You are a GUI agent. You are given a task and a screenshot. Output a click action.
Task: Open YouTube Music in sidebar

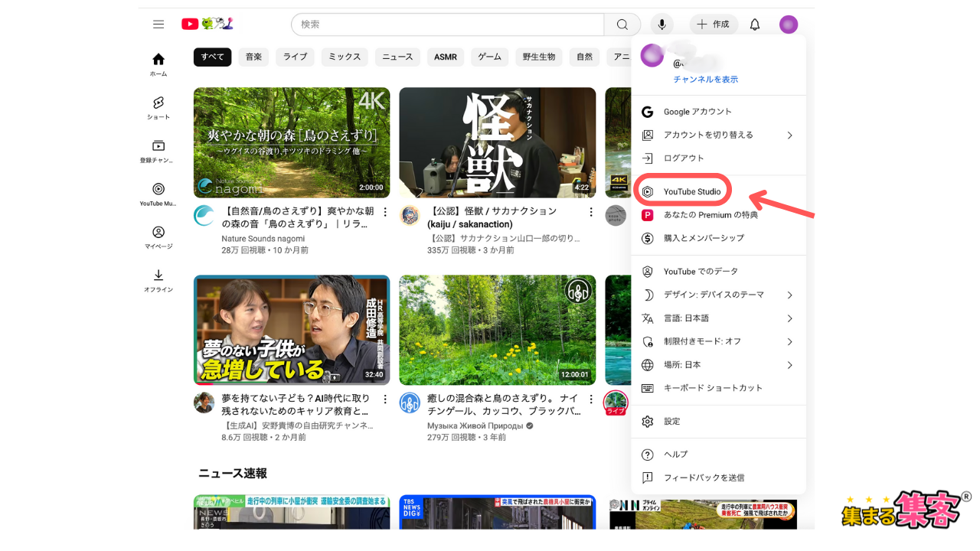pyautogui.click(x=158, y=194)
